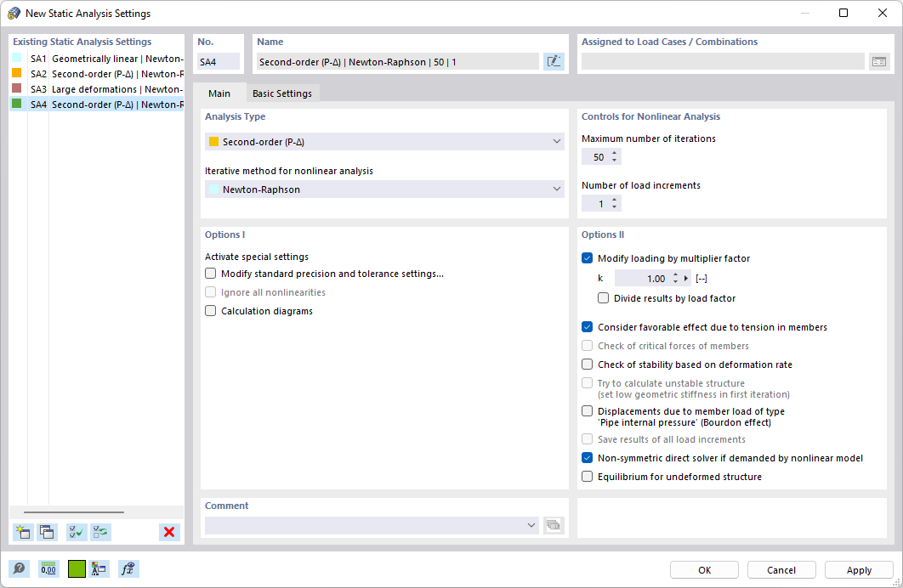This screenshot has height=588, width=903.
Task: Enable Calculation diagrams option
Action: (x=210, y=310)
